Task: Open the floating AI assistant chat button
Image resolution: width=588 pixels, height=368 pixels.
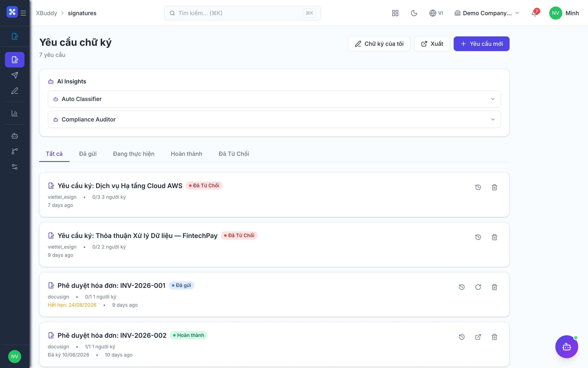Action: [566, 347]
